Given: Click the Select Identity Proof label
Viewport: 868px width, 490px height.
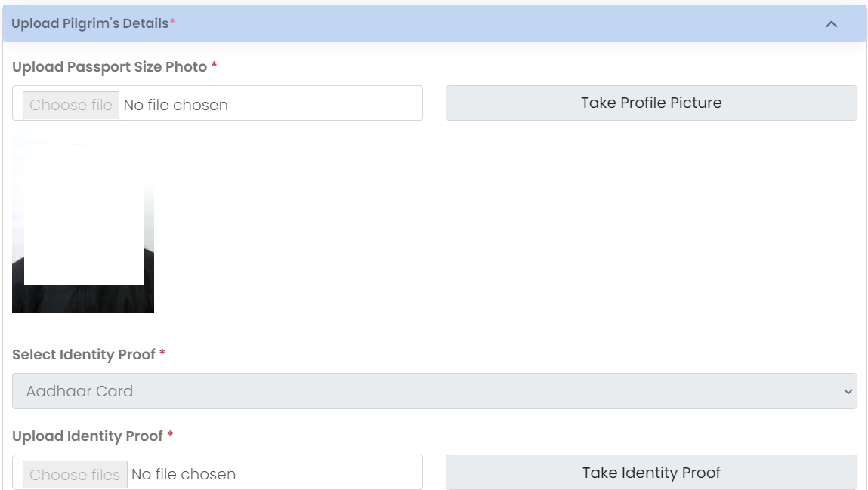Looking at the screenshot, I should (84, 355).
